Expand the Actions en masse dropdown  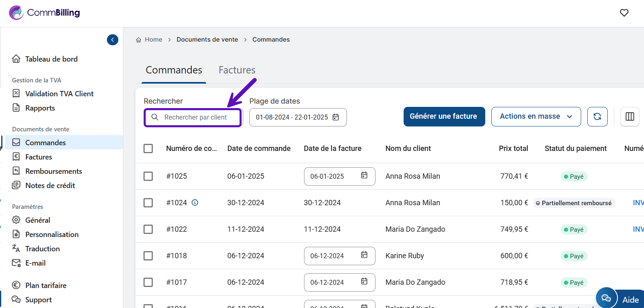pos(536,117)
